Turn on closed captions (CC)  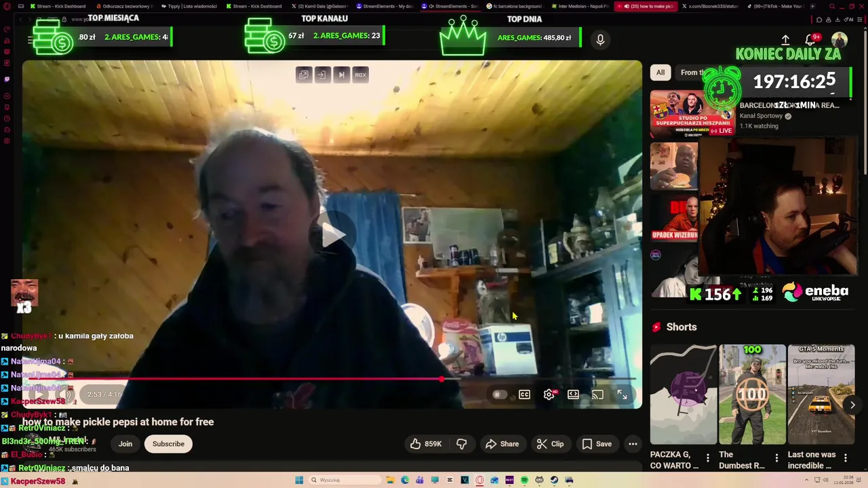click(x=524, y=394)
